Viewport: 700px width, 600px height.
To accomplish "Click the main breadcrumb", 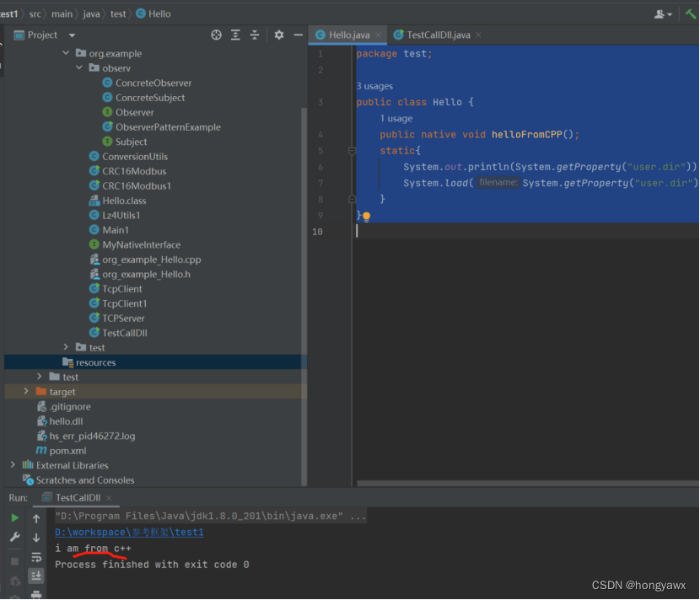I will pos(62,13).
